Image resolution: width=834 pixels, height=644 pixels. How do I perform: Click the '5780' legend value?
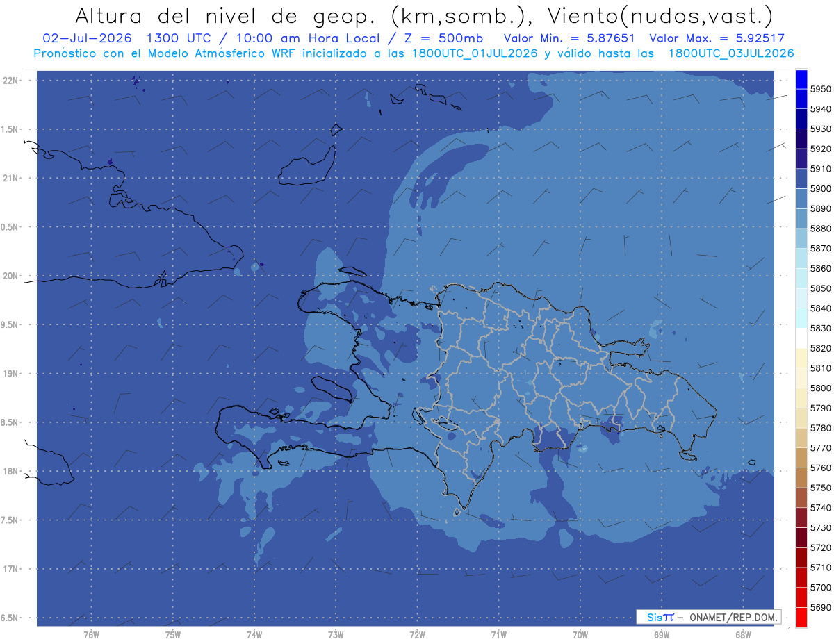pyautogui.click(x=820, y=428)
